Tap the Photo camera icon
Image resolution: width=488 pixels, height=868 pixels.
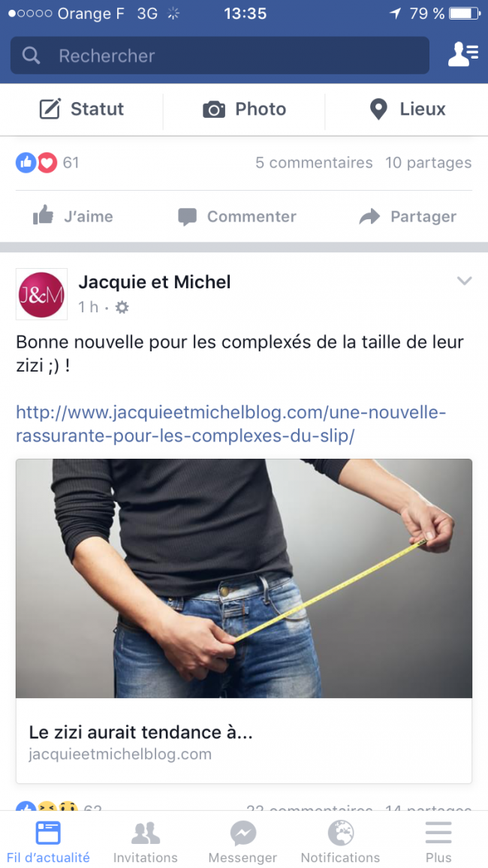tap(213, 109)
